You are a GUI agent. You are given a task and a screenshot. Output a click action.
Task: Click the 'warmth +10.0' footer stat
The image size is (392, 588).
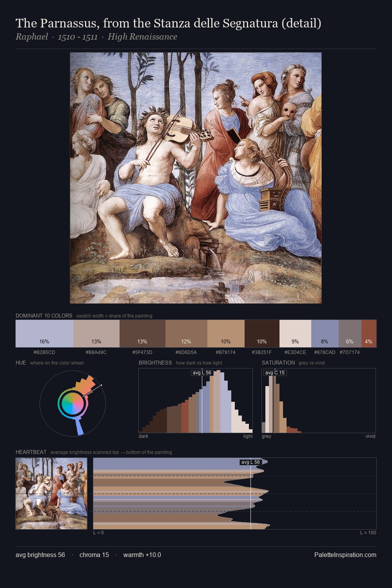point(142,555)
